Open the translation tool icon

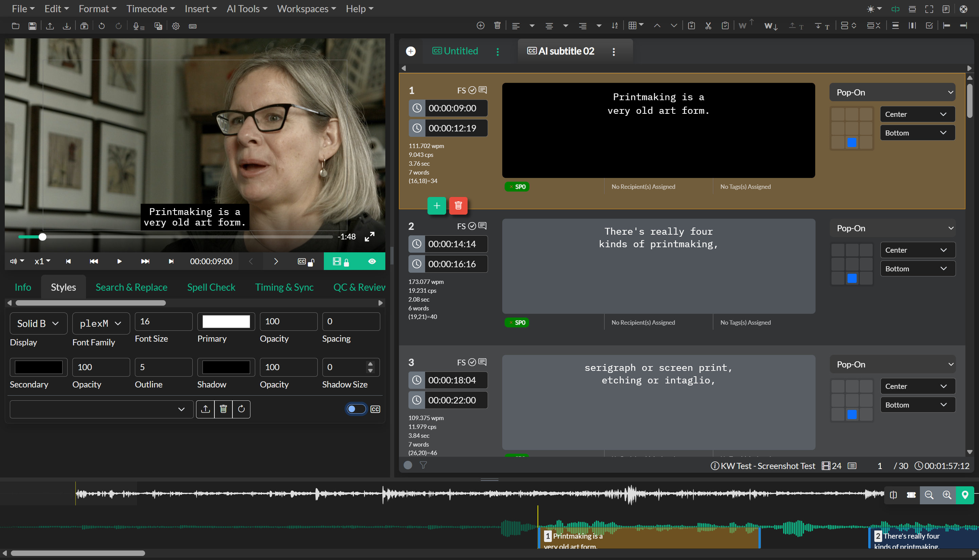click(x=158, y=26)
